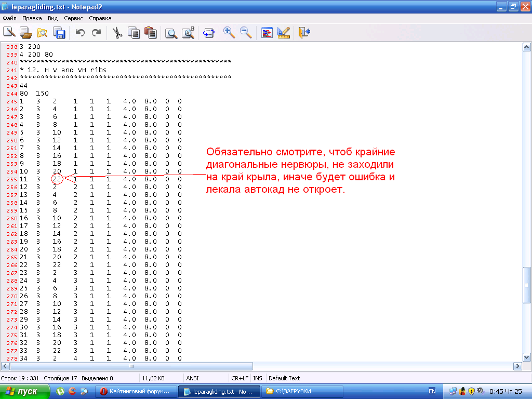This screenshot has width=532, height=399.
Task: Open the Файл menu
Action: (x=9, y=18)
